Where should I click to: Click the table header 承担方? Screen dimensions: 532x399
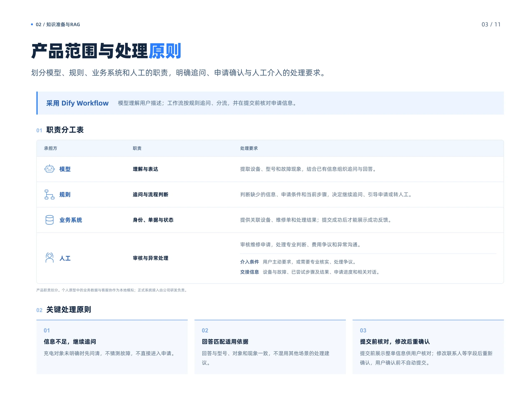(50, 148)
